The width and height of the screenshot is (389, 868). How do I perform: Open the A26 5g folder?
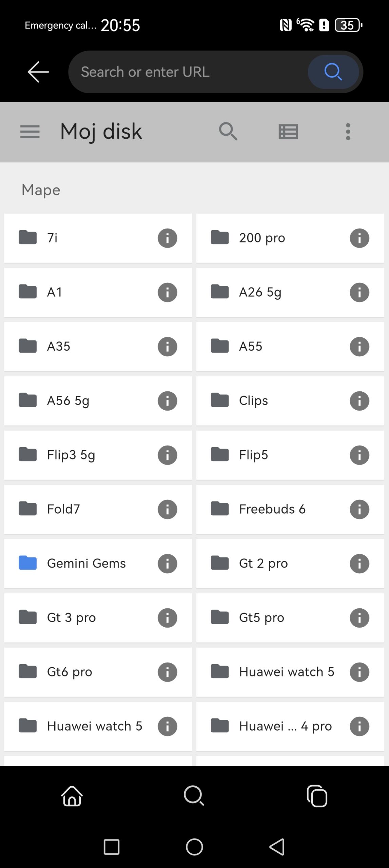(260, 292)
